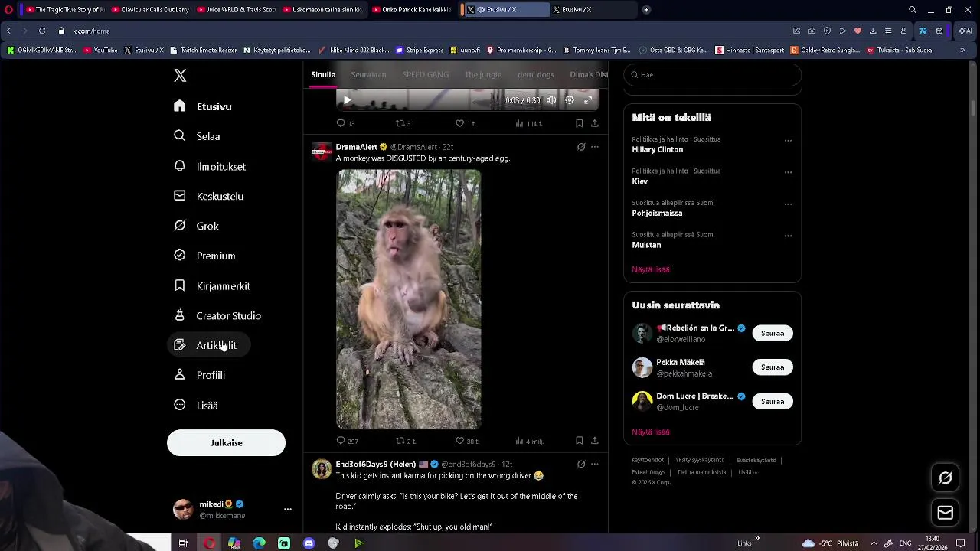The height and width of the screenshot is (551, 980).
Task: Open options for Muistan trend
Action: click(788, 236)
